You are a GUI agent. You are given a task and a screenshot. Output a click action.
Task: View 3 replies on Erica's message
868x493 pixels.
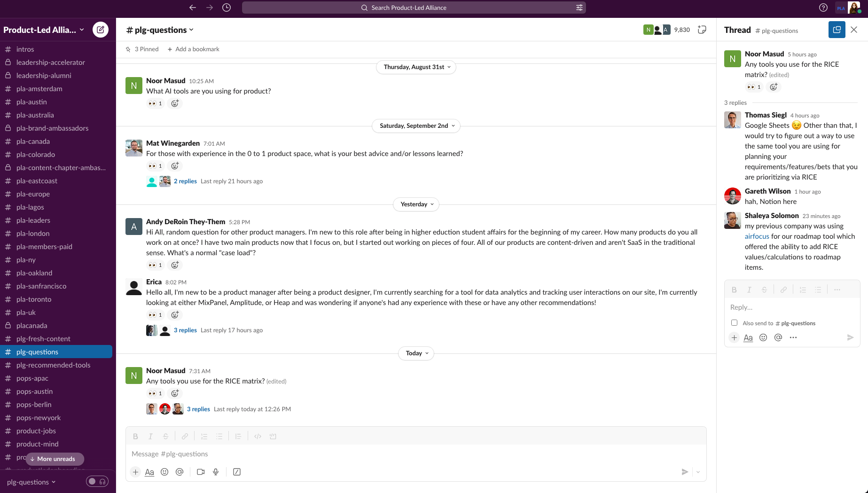185,330
